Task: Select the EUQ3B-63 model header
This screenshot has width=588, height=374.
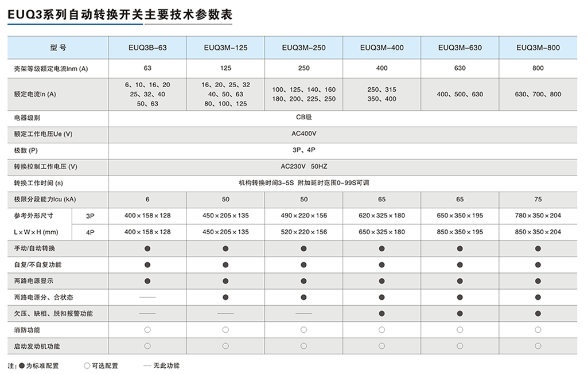Action: [147, 48]
